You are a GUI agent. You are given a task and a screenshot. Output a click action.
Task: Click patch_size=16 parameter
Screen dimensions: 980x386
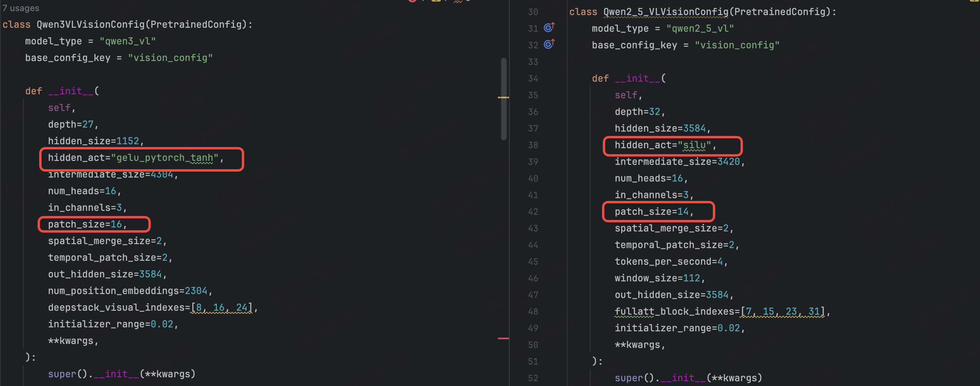pos(85,224)
